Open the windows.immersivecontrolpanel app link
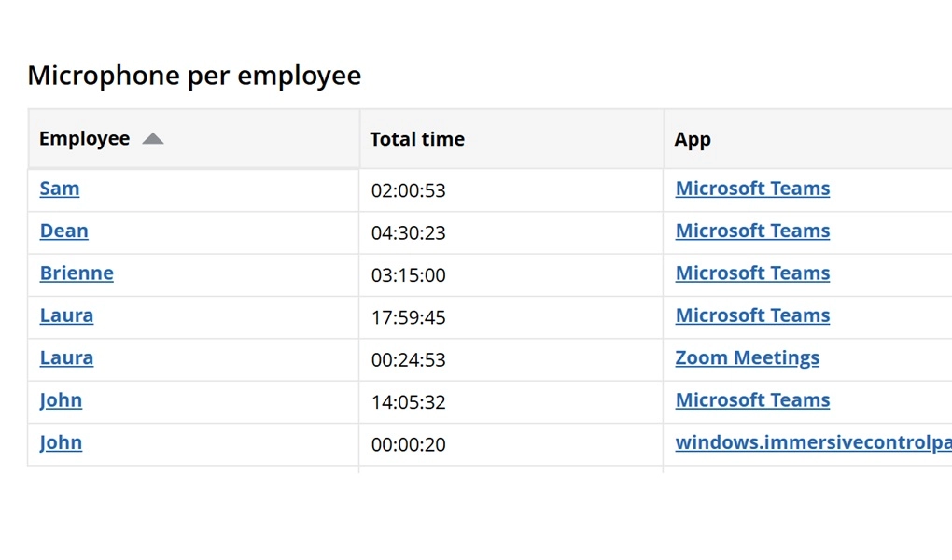 812,442
